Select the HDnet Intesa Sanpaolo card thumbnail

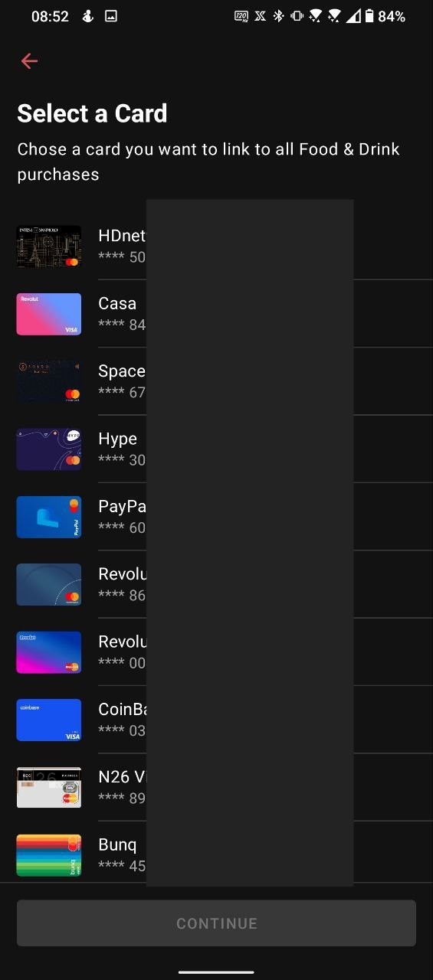coord(49,247)
